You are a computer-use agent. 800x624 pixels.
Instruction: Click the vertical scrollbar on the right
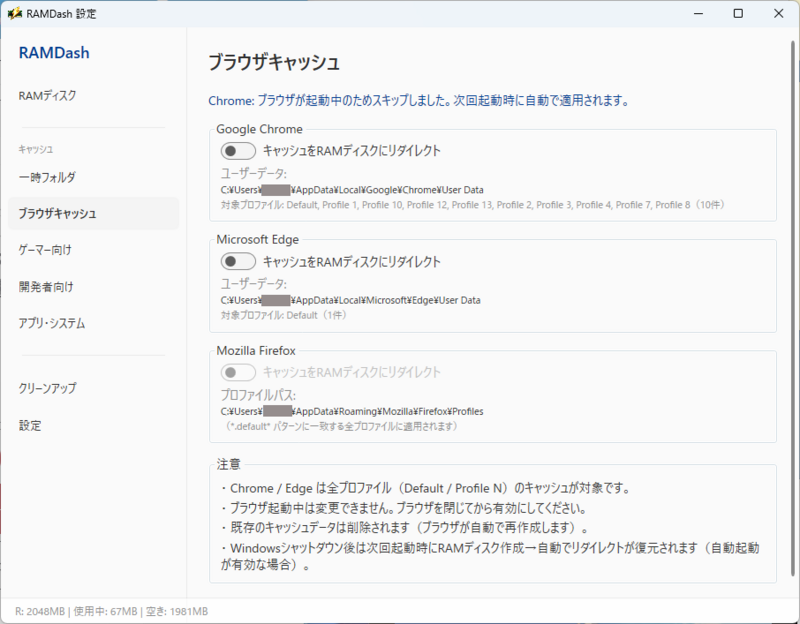[x=792, y=306]
